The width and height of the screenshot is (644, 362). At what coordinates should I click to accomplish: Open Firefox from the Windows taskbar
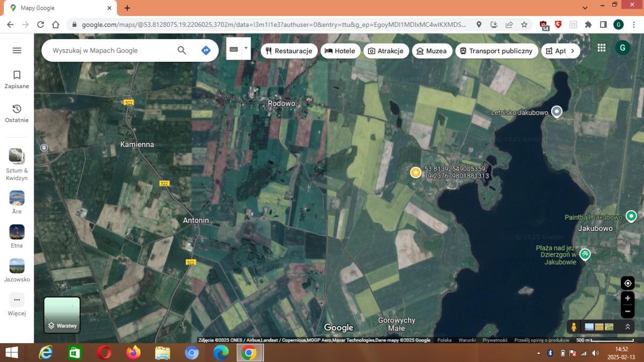click(x=133, y=353)
